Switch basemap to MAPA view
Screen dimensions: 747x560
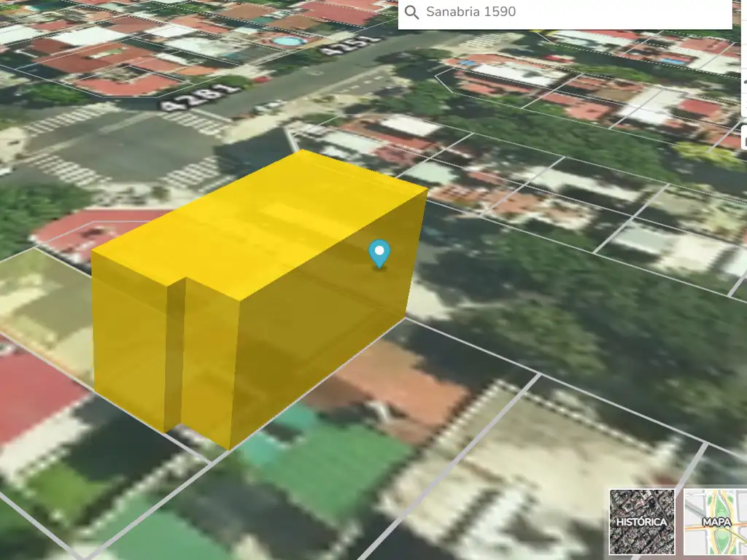716,521
